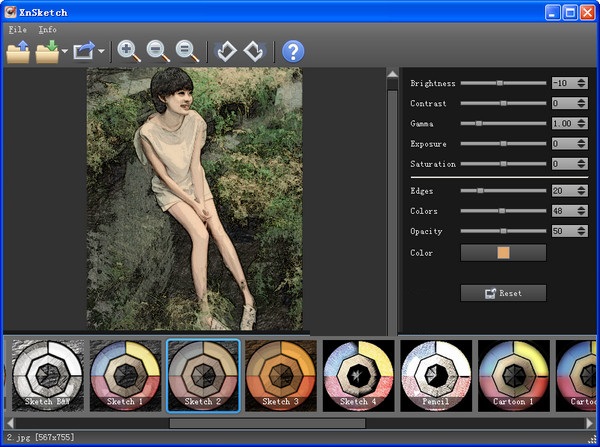Click the orange Color swatch
Viewport: 600px width, 447px height.
pos(503,253)
